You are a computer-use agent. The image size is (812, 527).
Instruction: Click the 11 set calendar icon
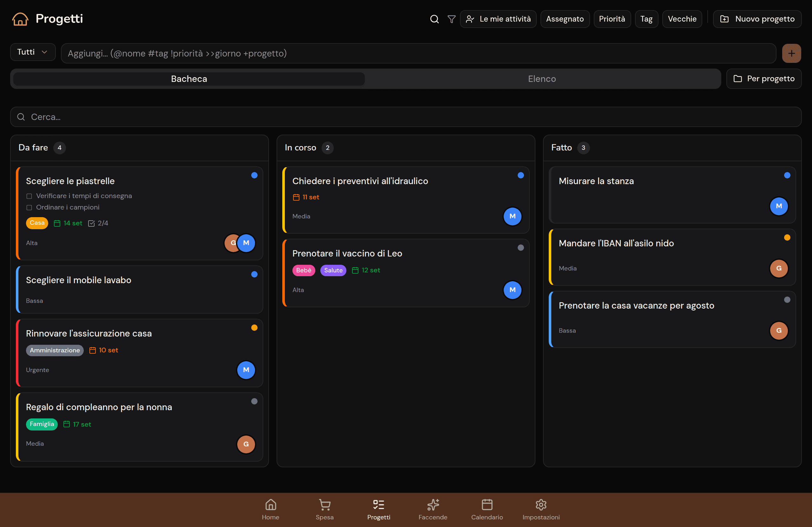pyautogui.click(x=296, y=197)
